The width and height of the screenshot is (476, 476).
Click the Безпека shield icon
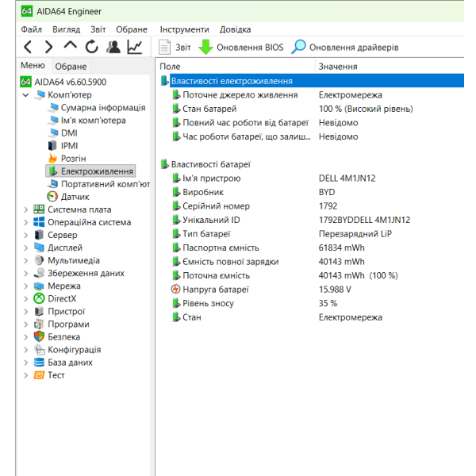39,337
